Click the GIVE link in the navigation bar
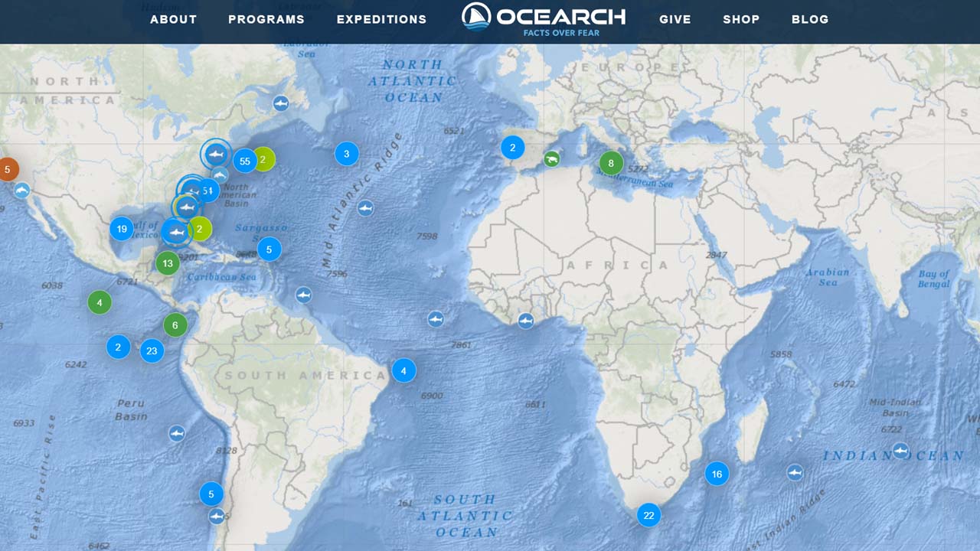This screenshot has width=980, height=551. (x=675, y=19)
